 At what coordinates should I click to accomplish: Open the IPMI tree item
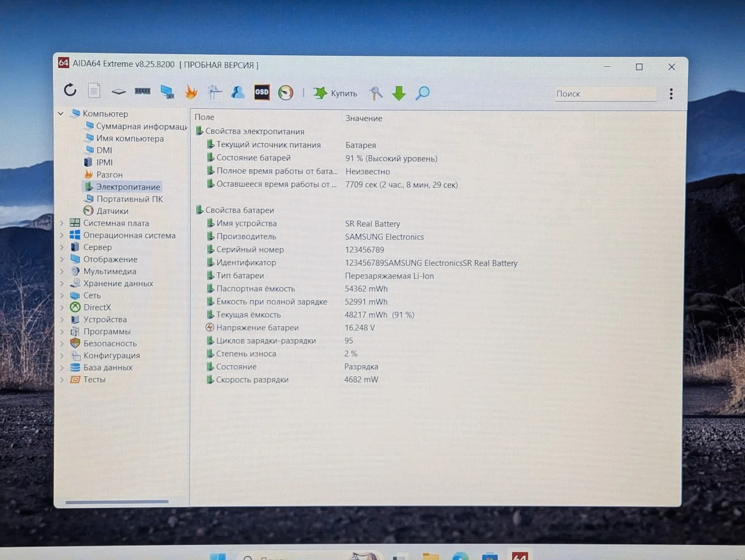pyautogui.click(x=98, y=162)
